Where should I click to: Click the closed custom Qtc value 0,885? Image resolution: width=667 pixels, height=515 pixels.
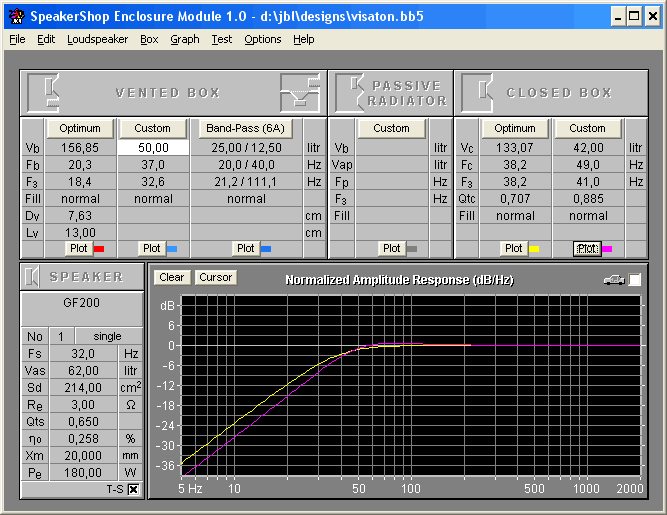[x=588, y=199]
